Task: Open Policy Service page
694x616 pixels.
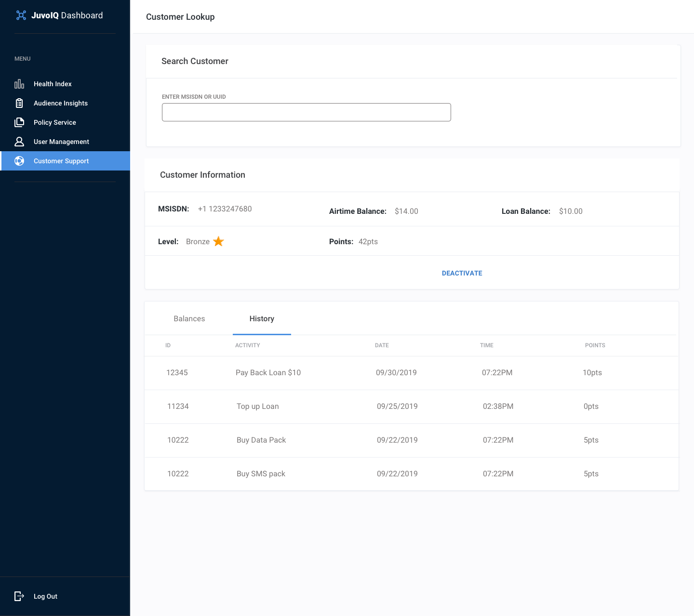Action: (65, 122)
